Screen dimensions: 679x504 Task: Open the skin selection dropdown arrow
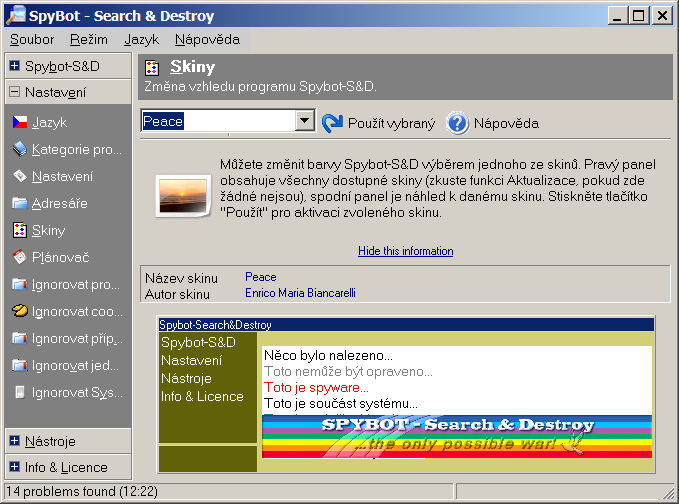[x=305, y=121]
